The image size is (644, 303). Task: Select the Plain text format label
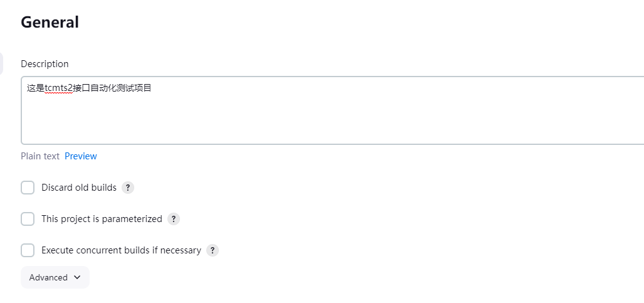[x=40, y=156]
